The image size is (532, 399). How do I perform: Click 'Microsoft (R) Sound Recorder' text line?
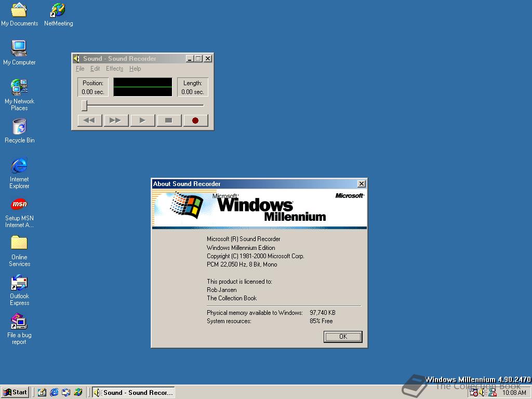(x=243, y=239)
